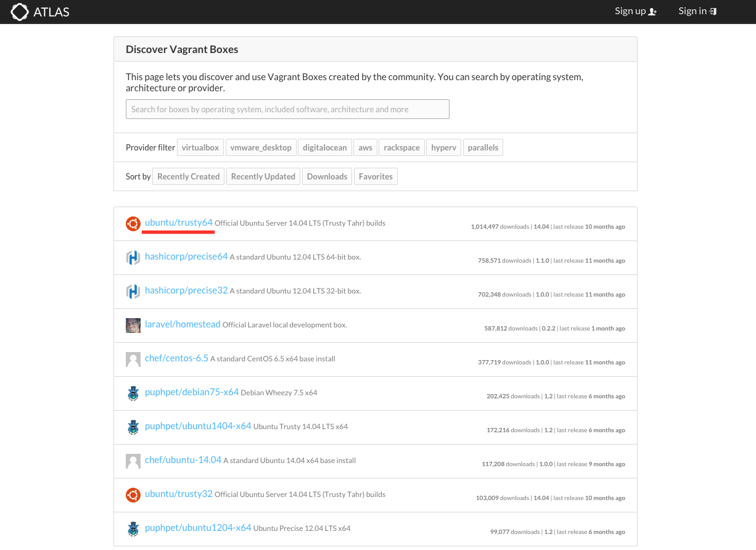Click the placeholder avatar beside chef/centos-6.5
The image size is (756, 550).
[133, 359]
